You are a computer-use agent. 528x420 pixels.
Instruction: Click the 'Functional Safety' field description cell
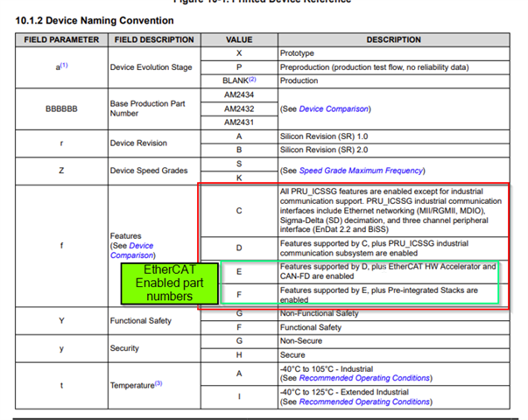154,321
